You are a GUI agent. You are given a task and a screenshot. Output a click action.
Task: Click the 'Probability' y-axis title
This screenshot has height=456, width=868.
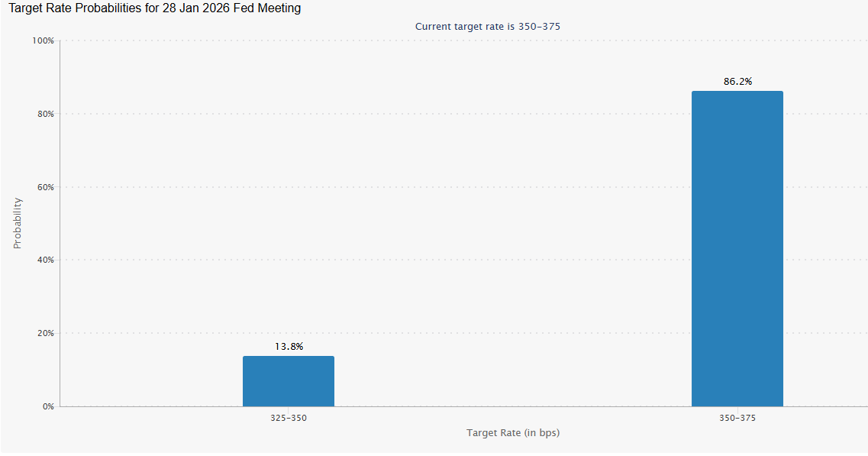coord(18,223)
